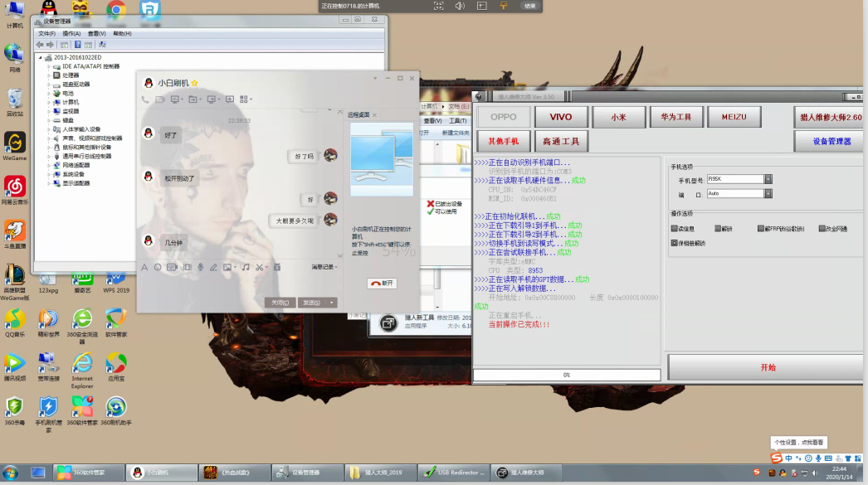Click the 发送 send button in QQ chat

click(x=312, y=303)
